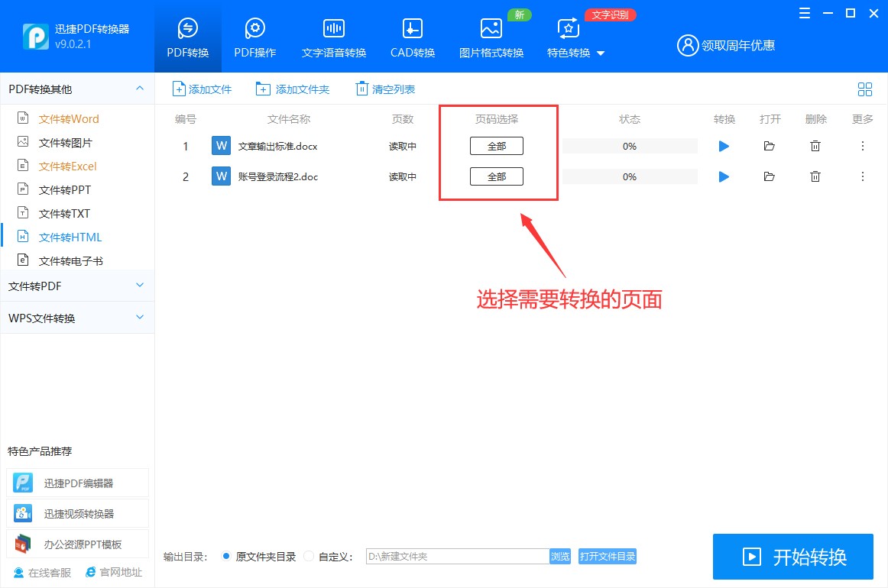Click the 领取周年优惠 account link
This screenshot has width=888, height=588.
click(x=726, y=45)
